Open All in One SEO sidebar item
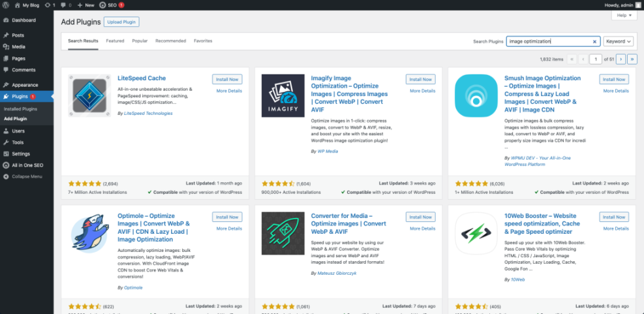 (27, 165)
